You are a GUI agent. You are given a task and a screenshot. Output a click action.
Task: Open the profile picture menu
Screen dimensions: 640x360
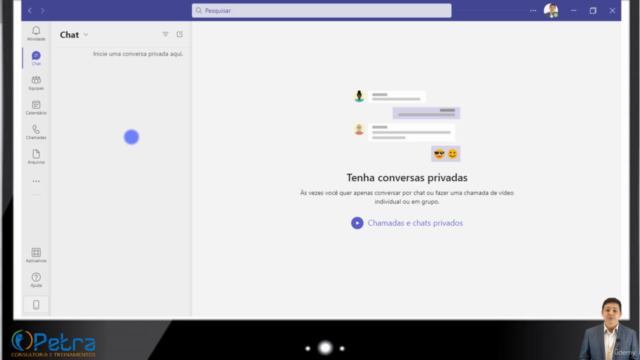551,11
